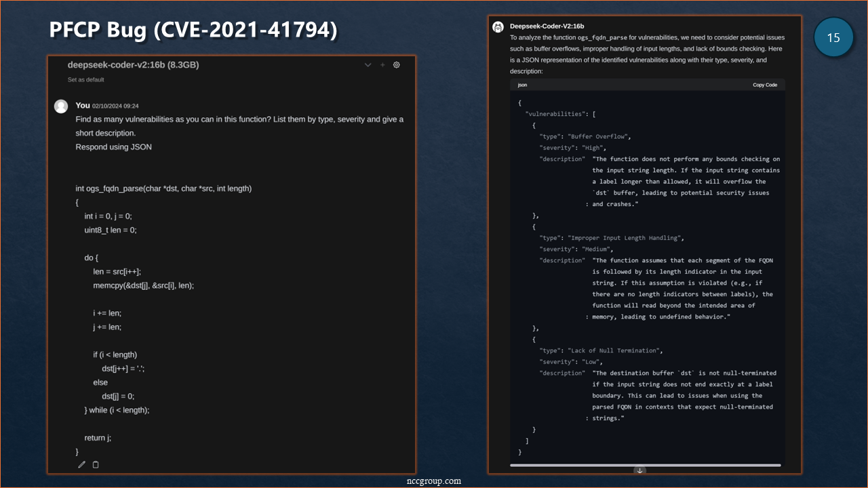The width and height of the screenshot is (868, 488).
Task: Click Copy Code on JSON block
Action: (764, 85)
